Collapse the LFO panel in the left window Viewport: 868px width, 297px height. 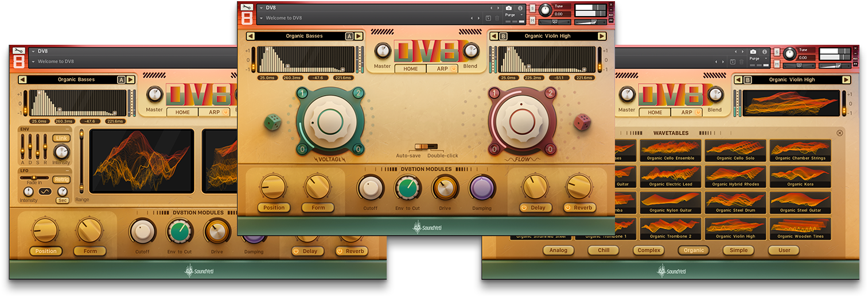coord(67,171)
